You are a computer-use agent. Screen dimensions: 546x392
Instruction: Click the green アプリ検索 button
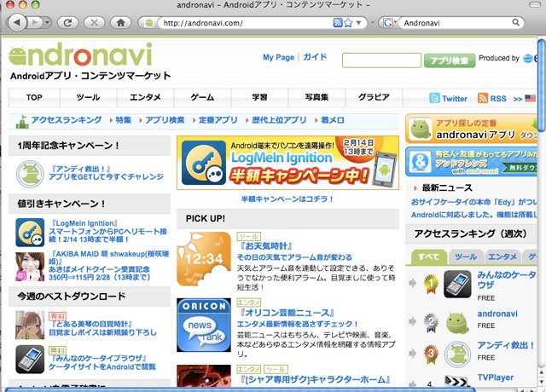point(450,61)
